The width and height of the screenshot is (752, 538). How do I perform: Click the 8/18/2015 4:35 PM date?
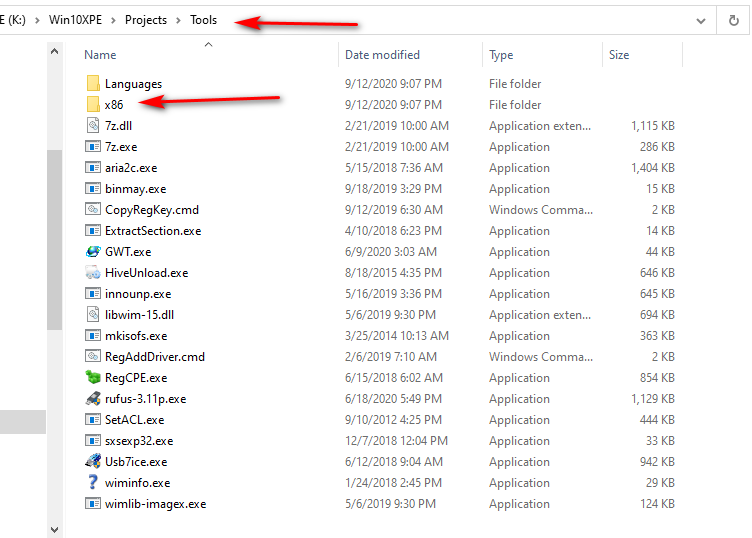(393, 273)
